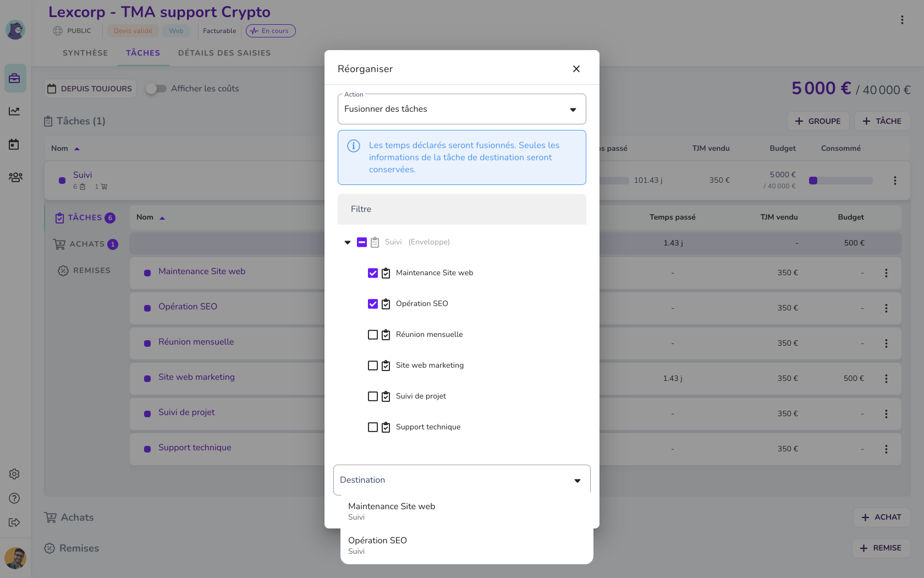Screen dimensions: 924x578
Task: Open the Support technique row three-dot menu
Action: coord(886,449)
